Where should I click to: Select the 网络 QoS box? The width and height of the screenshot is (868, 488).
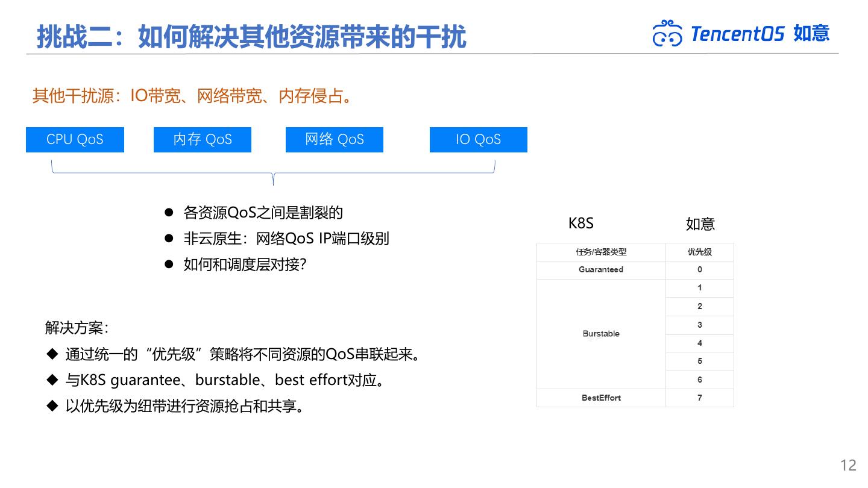coord(335,139)
